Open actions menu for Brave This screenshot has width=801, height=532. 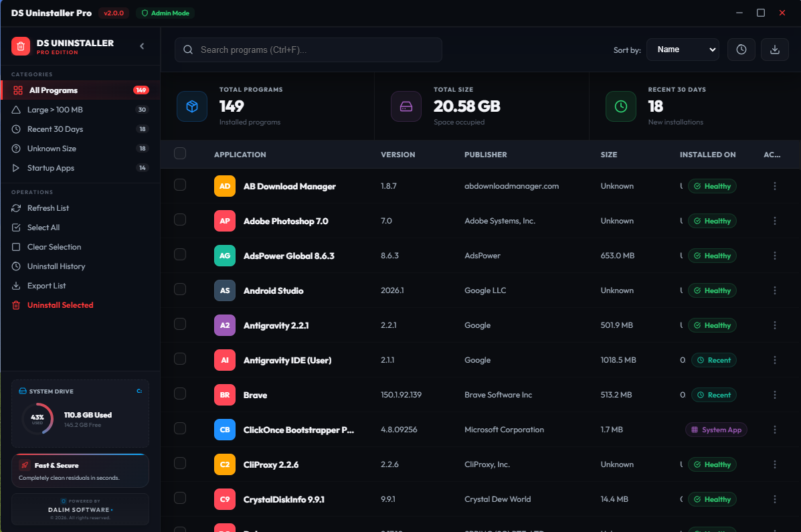point(774,395)
